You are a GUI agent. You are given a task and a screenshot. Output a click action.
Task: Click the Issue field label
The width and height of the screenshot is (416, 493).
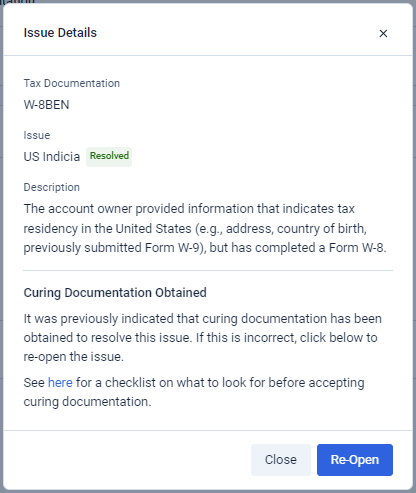pos(37,135)
